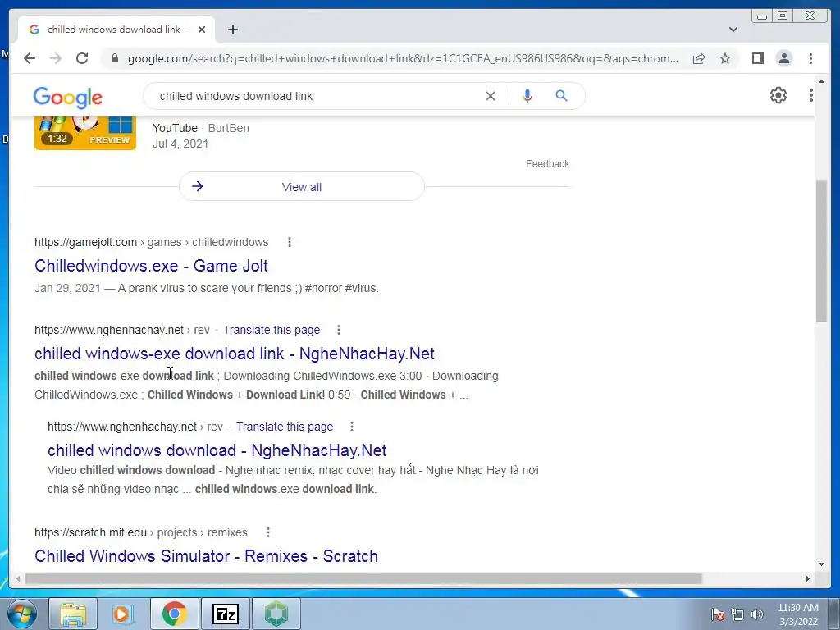This screenshot has height=630, width=840.
Task: Select the chilled windows download link tab
Action: [116, 30]
